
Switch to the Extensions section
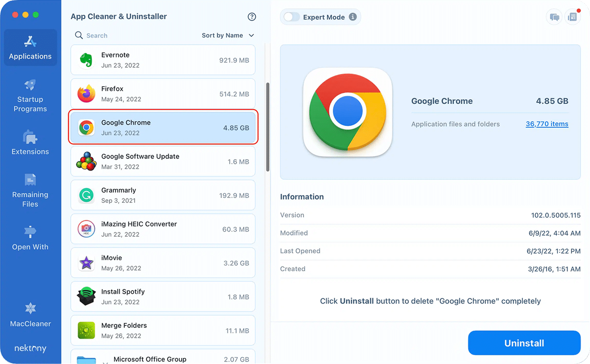pos(30,143)
